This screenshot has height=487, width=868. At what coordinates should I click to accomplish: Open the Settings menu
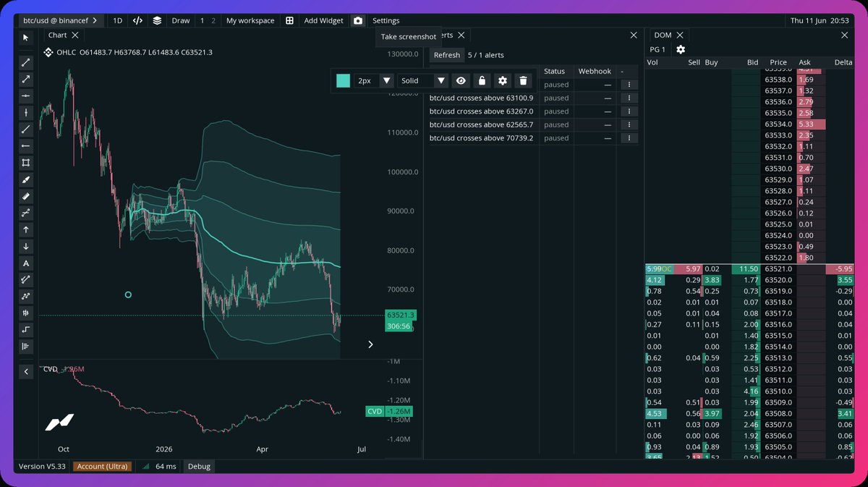[x=386, y=20]
